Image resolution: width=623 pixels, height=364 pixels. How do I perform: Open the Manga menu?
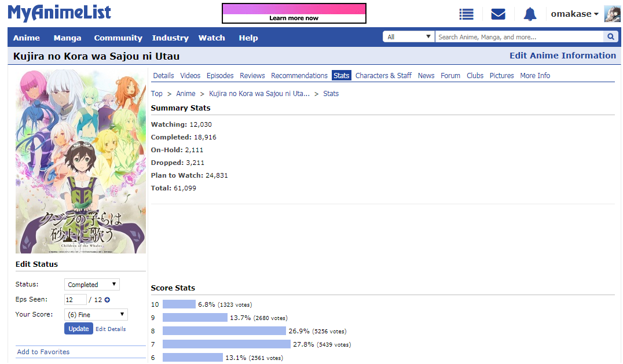coord(67,38)
